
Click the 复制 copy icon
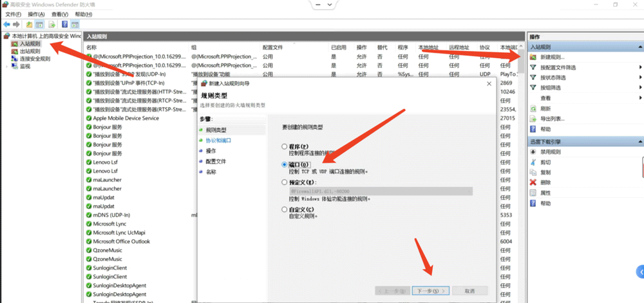click(533, 172)
